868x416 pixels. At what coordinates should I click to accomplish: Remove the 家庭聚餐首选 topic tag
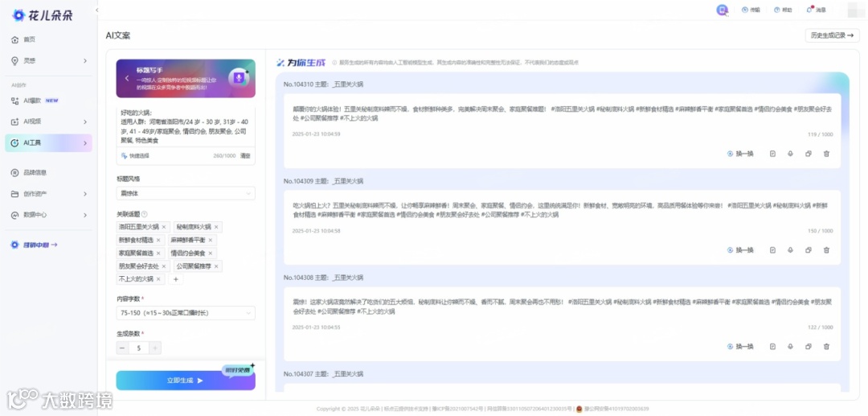tap(158, 253)
